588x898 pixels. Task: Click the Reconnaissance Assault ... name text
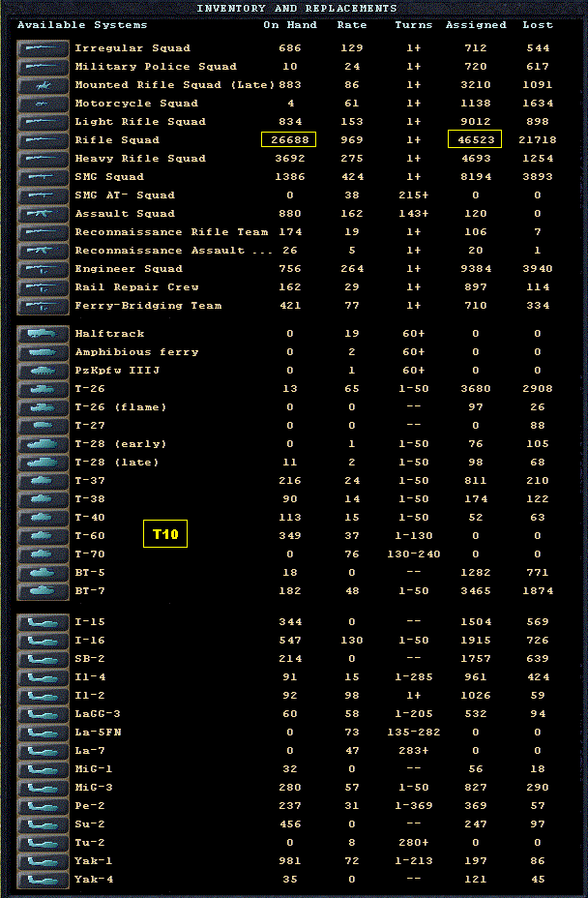tap(174, 251)
